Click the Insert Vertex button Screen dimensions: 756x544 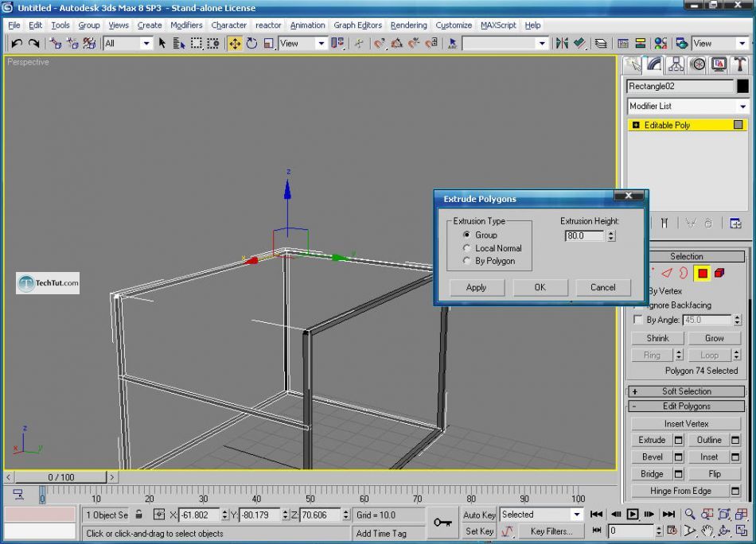point(686,424)
